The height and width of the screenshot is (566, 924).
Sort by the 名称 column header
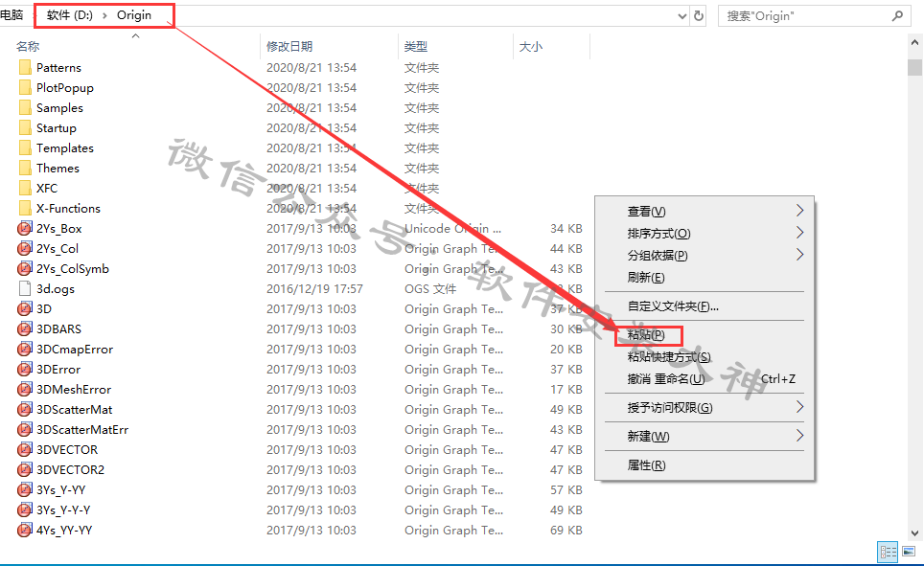click(x=28, y=47)
